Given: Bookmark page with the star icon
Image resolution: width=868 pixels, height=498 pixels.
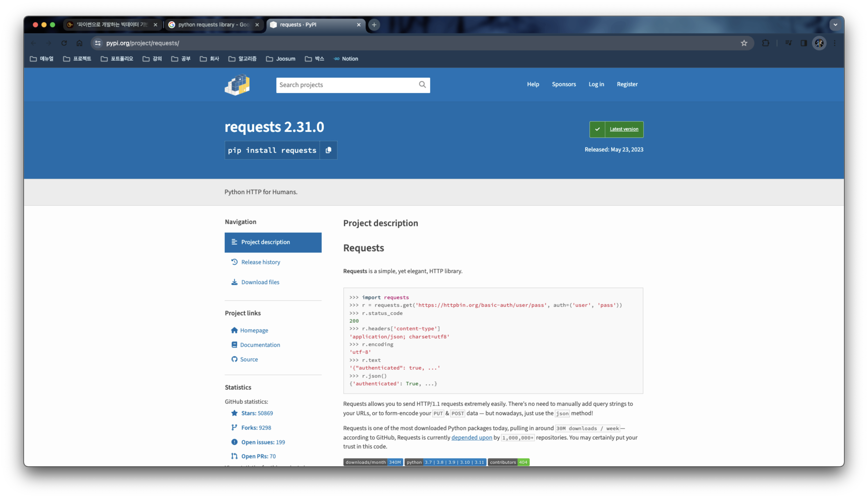Looking at the screenshot, I should click(744, 43).
